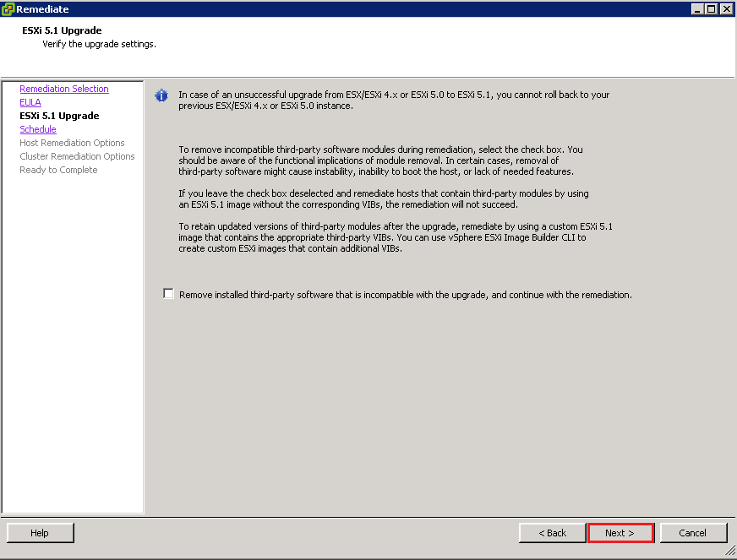Click the resize grip in the window corner
The width and height of the screenshot is (737, 560).
[730, 553]
